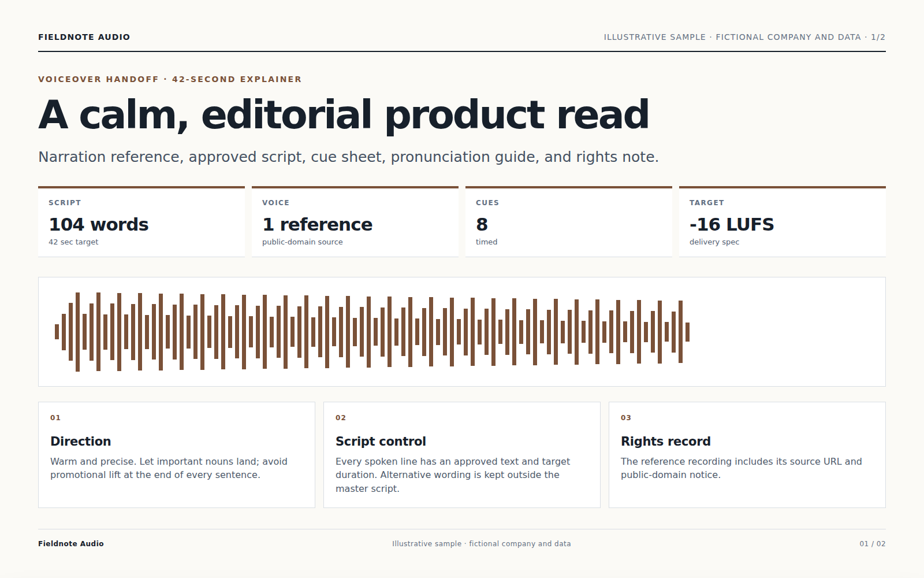Click the VOICEOVER HANDOFF eyebrow label
Viewport: 924px width, 578px height.
(170, 79)
